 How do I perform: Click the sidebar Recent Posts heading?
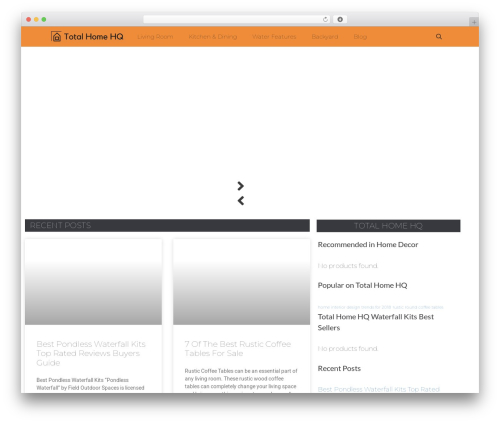(339, 368)
